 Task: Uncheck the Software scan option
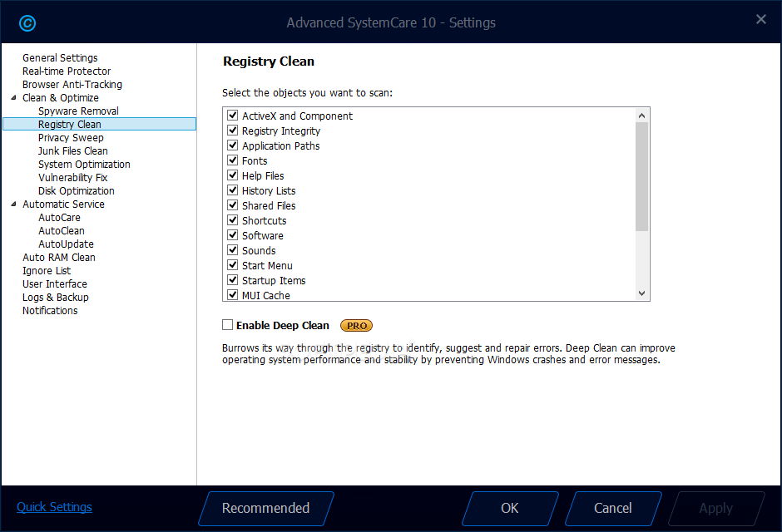[232, 235]
